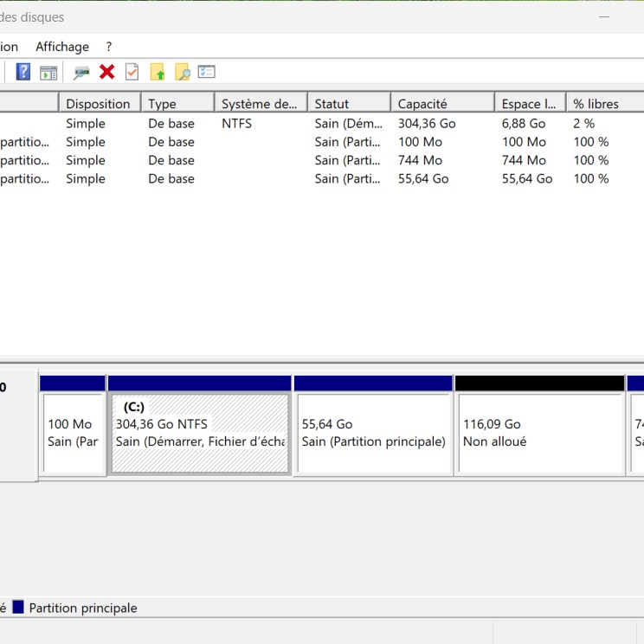Click the checkmark document properties icon

(x=132, y=72)
